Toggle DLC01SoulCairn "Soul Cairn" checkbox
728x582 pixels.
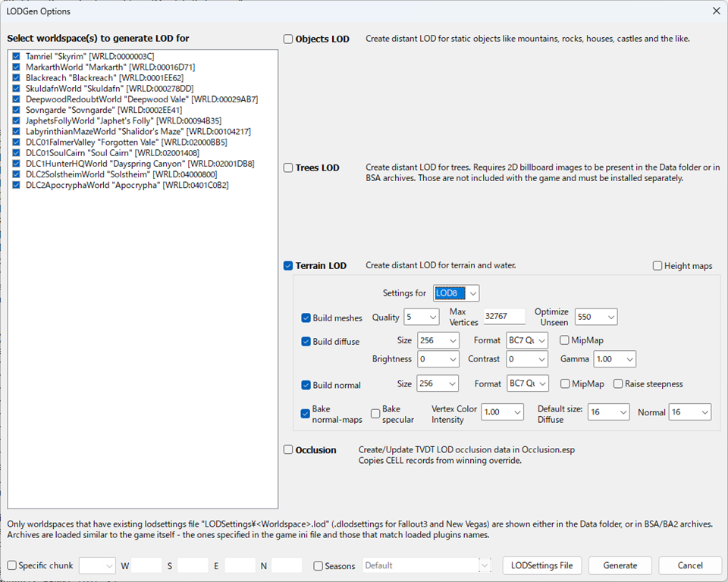tap(16, 152)
